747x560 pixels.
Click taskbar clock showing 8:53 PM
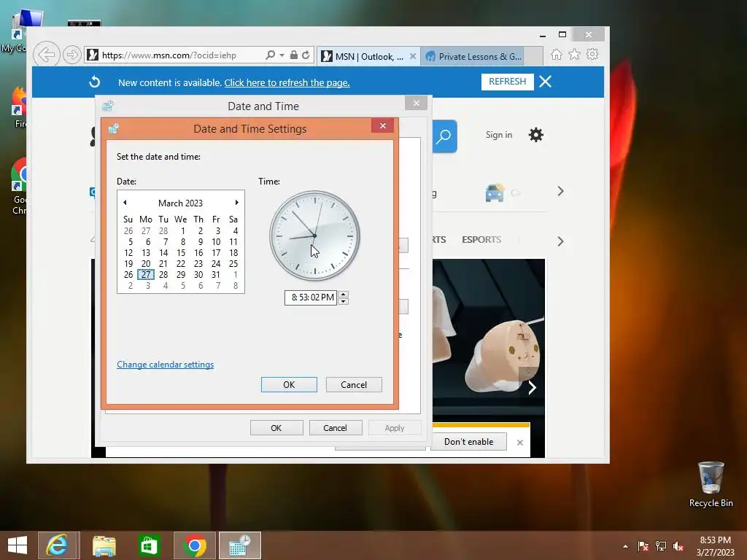click(x=715, y=546)
